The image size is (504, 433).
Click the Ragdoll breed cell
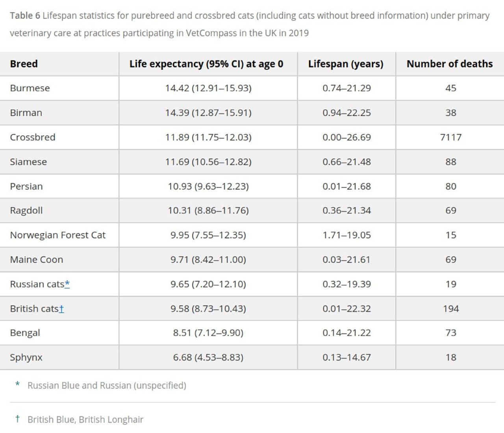(26, 211)
